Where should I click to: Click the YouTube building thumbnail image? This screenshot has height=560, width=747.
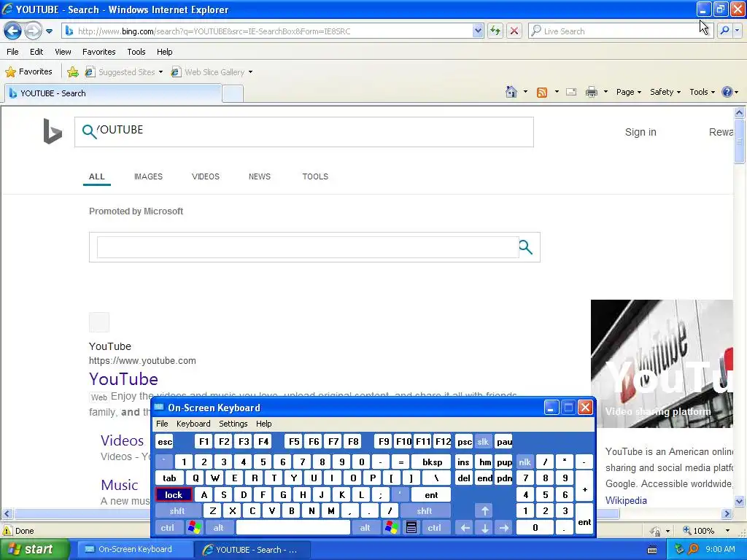[x=662, y=364]
